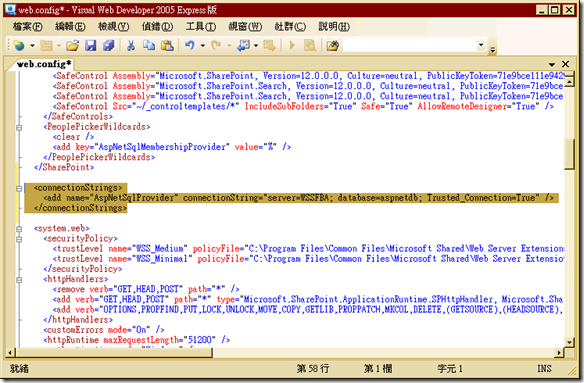Click the Visual Web Developer title bar icon
The height and width of the screenshot is (383, 584).
(10, 9)
